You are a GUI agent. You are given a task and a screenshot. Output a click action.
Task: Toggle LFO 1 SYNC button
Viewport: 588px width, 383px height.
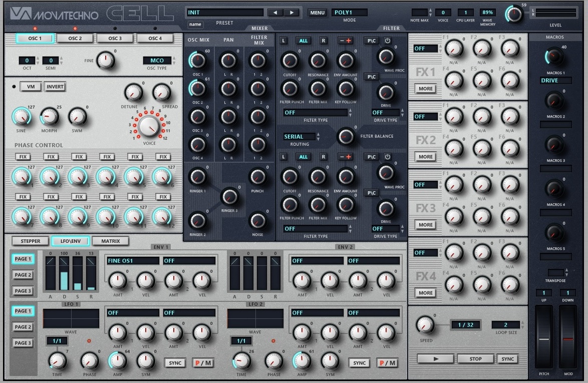coord(175,363)
